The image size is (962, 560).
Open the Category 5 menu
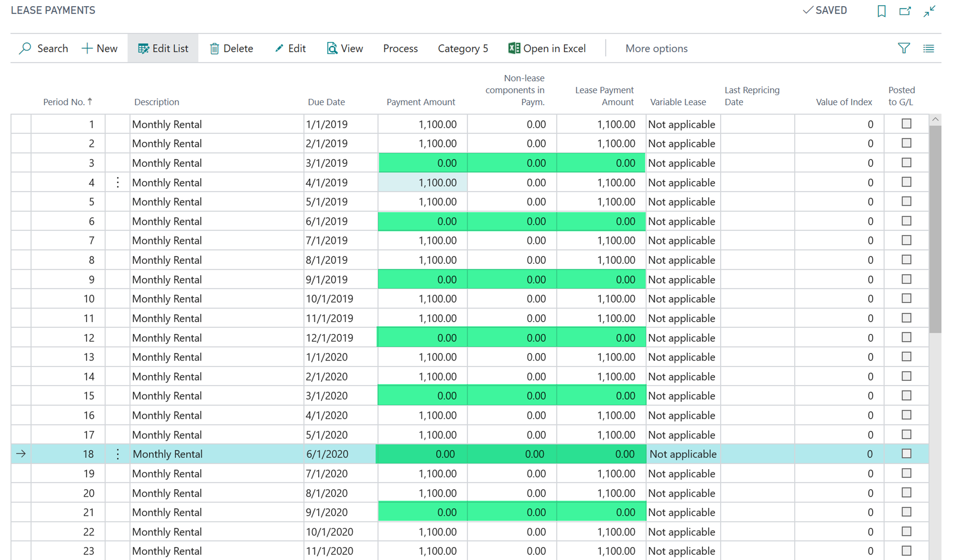point(463,48)
